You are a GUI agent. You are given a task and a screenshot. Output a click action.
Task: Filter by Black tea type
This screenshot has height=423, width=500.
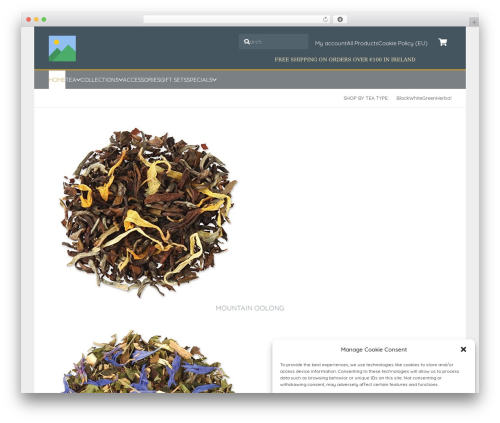[402, 98]
